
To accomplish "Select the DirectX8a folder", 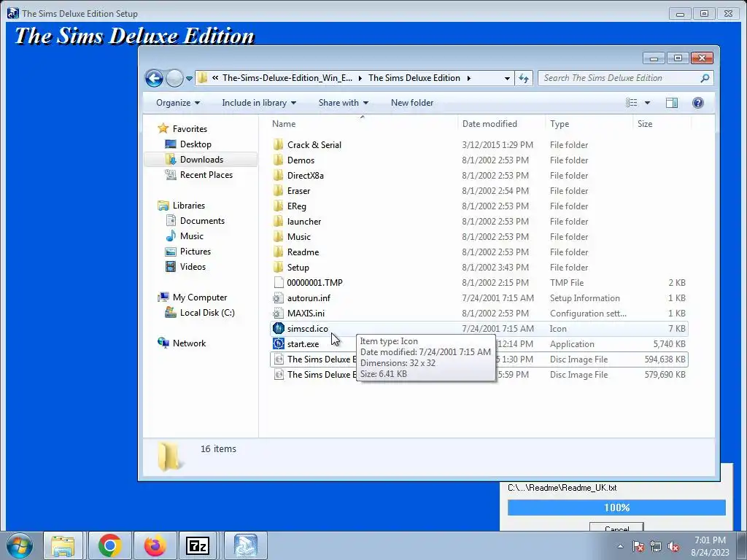I will pyautogui.click(x=306, y=176).
